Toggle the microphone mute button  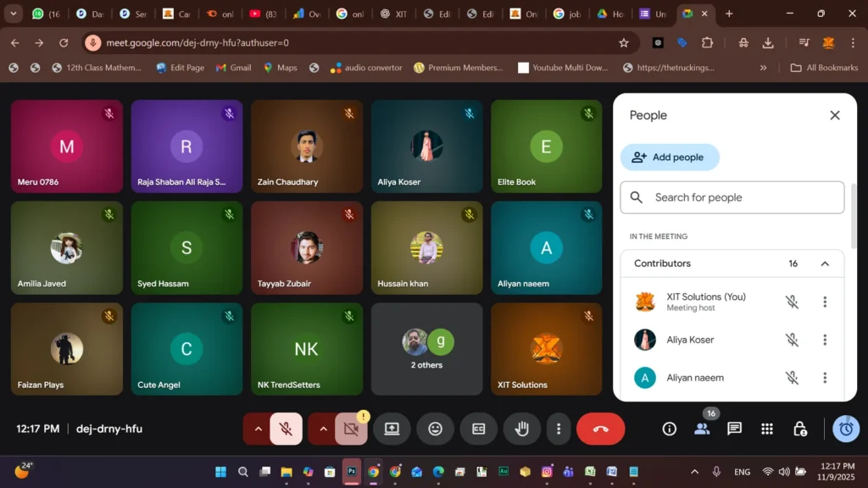tap(287, 429)
